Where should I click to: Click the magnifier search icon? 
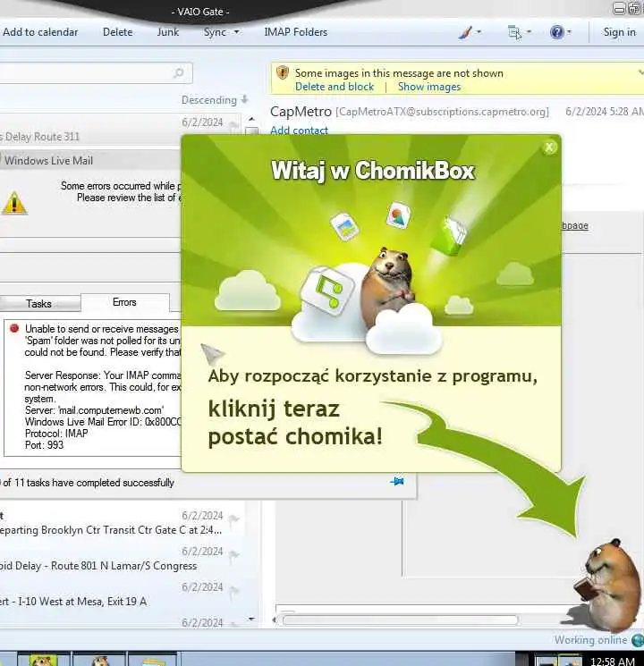click(x=179, y=73)
